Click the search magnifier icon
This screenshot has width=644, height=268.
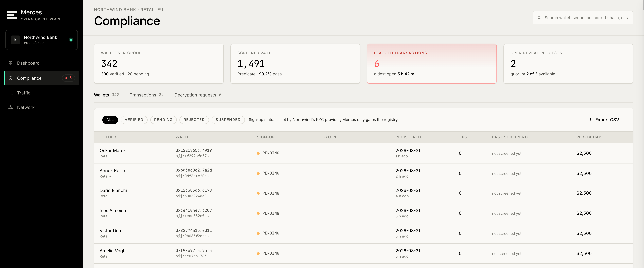coord(539,18)
